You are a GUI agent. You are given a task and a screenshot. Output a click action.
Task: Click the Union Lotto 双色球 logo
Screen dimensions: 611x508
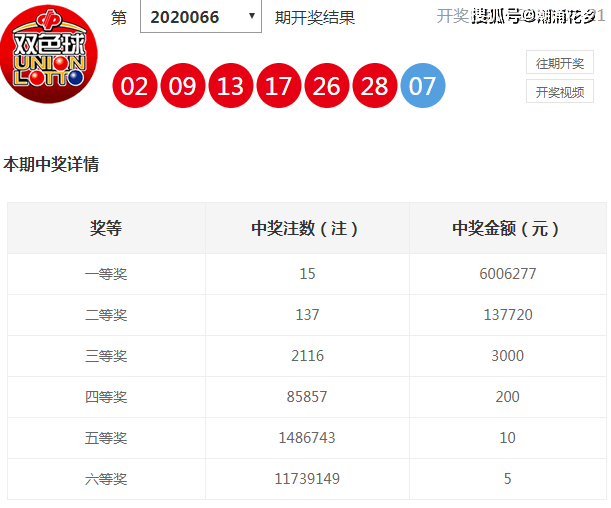tap(49, 54)
